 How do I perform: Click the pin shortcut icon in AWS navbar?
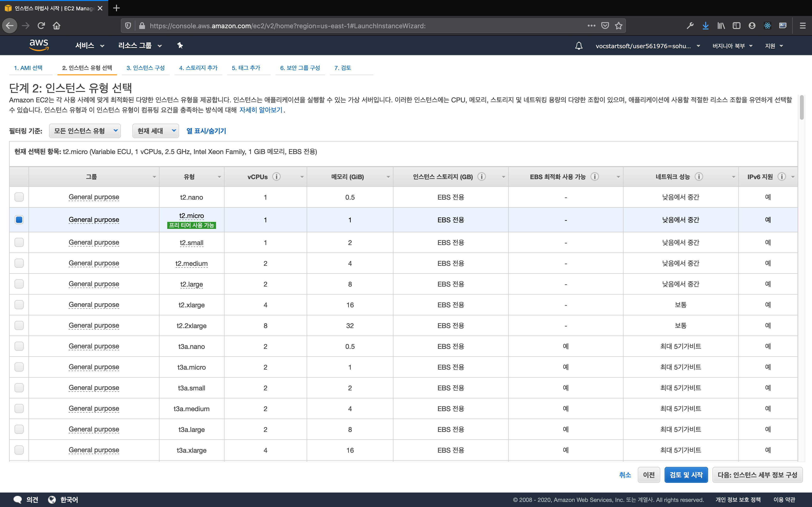pos(180,46)
